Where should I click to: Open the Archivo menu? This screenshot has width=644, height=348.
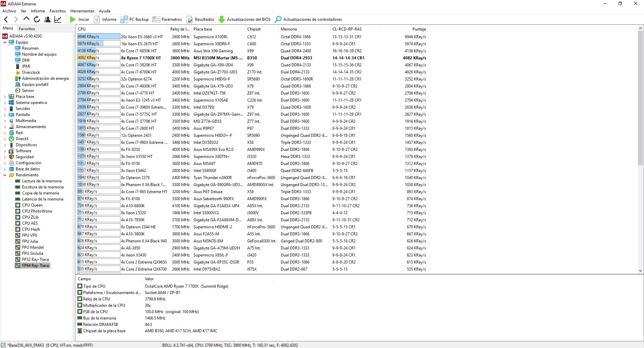click(x=9, y=11)
